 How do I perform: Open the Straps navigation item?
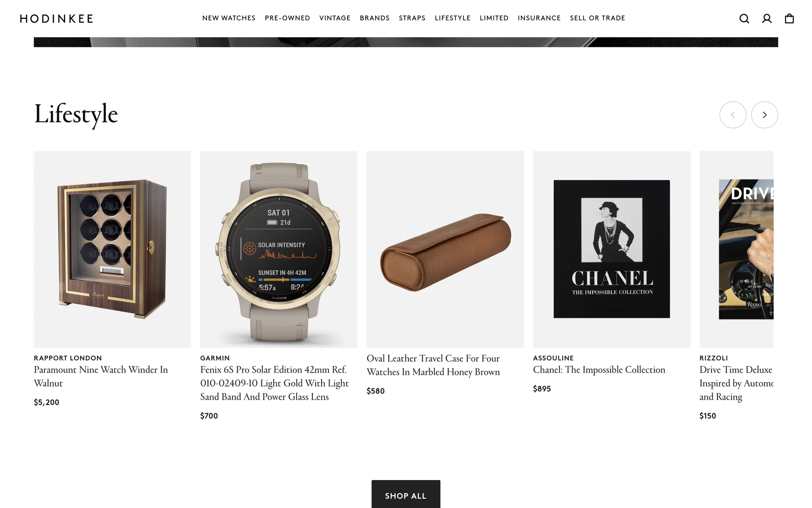(x=412, y=18)
